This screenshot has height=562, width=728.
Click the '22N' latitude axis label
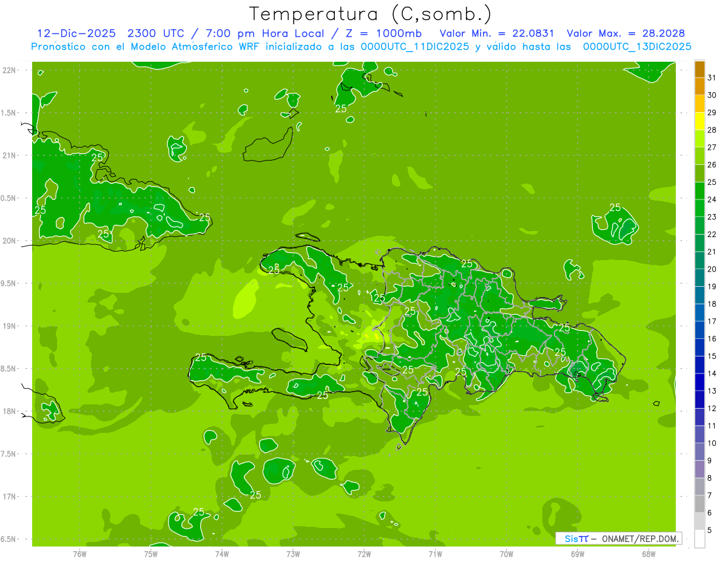pos(9,70)
